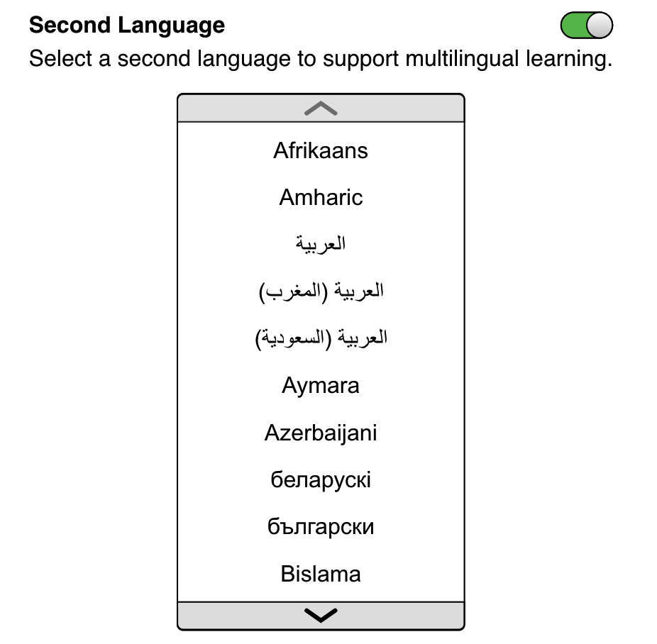Pick Azerbaijani as the second language
Viewport: 657px width, 644px height.
tap(321, 432)
